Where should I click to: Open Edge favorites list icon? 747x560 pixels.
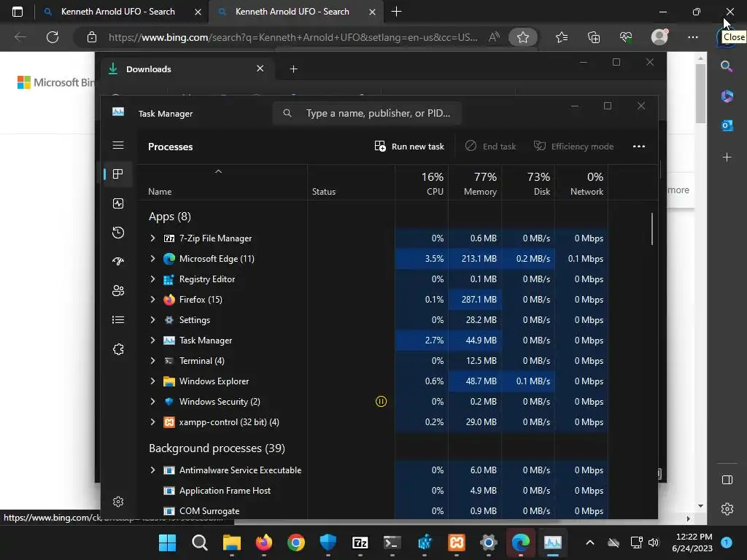[x=562, y=37]
